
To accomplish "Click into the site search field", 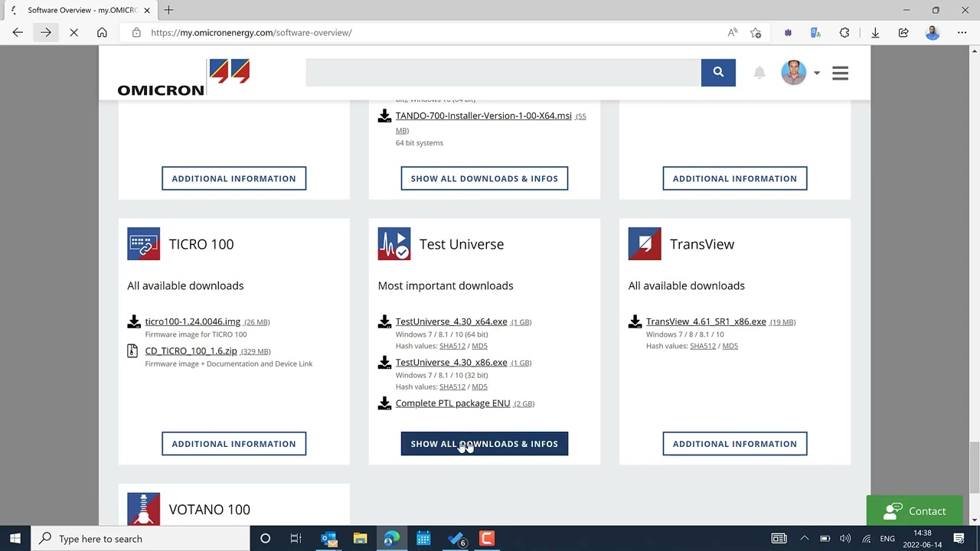I will click(x=503, y=72).
